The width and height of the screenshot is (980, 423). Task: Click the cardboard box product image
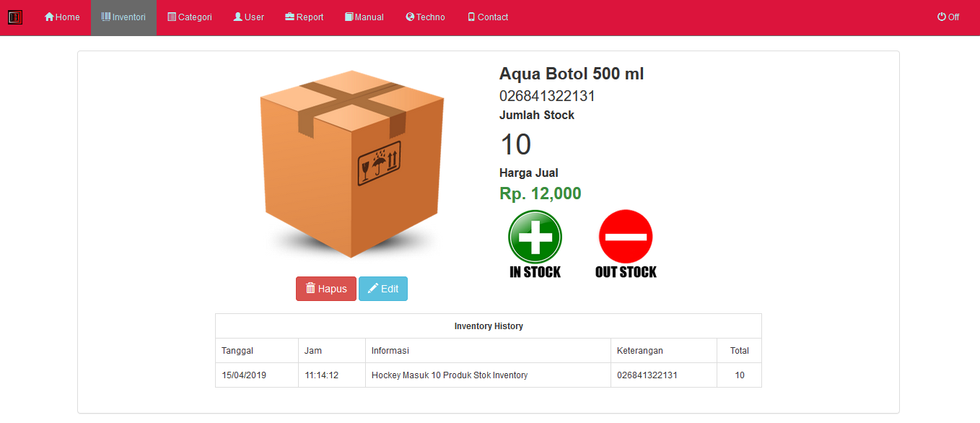pyautogui.click(x=352, y=164)
